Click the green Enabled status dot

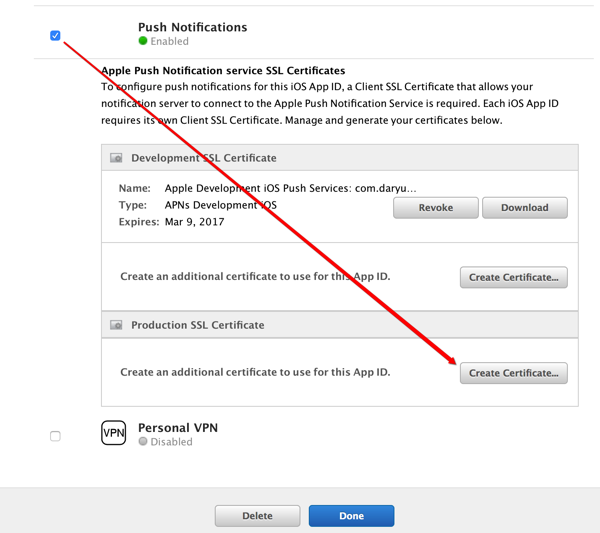[x=143, y=42]
